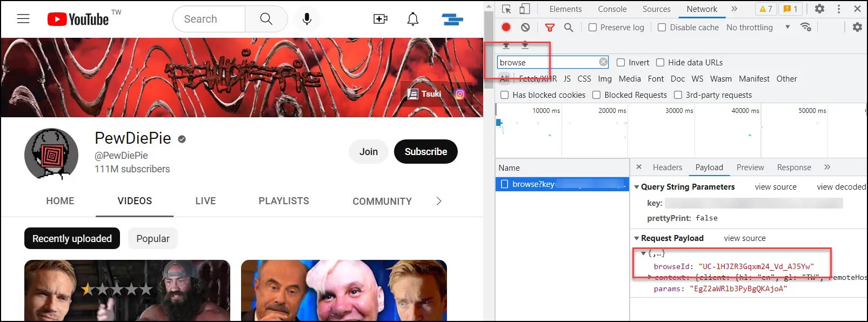Check Has blocked cookies
This screenshot has width=868, height=322.
[504, 95]
